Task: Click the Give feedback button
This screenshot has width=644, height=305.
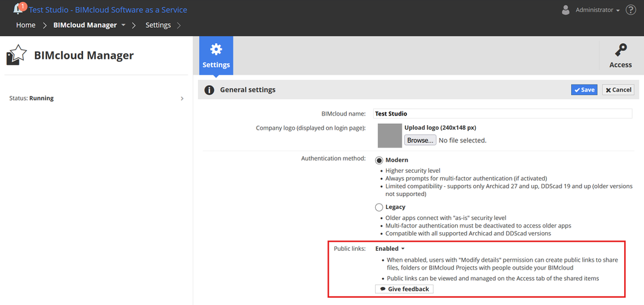Action: (x=404, y=290)
